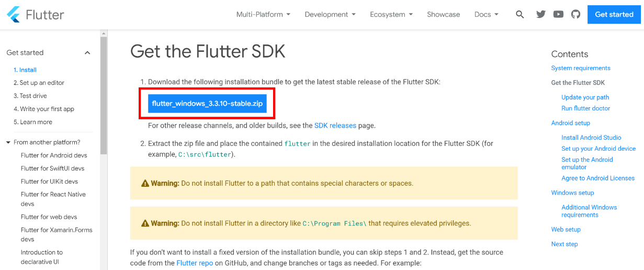Open Flutter for React Native devs page
Screen dimensions: 644x270
53,199
